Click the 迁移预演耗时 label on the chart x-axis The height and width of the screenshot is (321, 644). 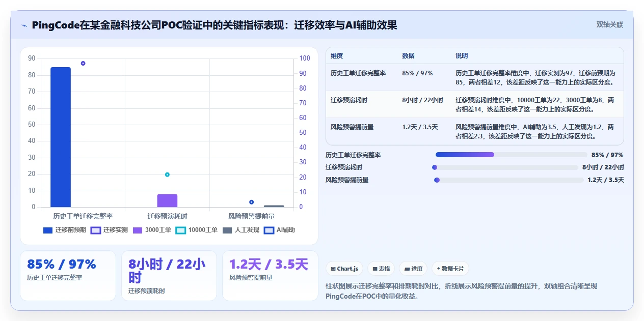point(167,216)
